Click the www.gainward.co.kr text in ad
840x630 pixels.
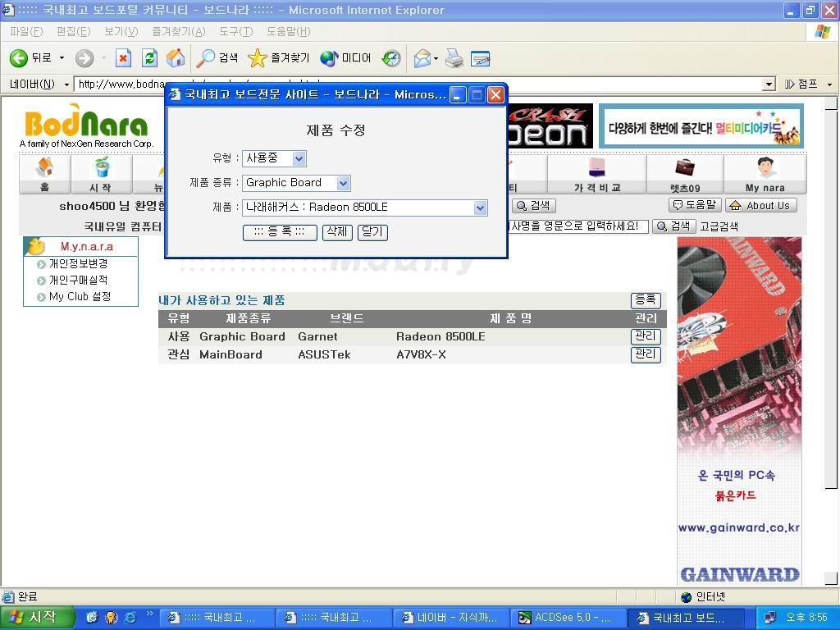tap(739, 527)
